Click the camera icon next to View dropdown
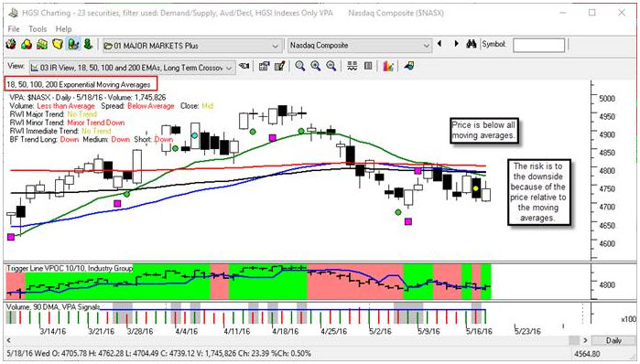The width and height of the screenshot is (640, 364). pyautogui.click(x=244, y=66)
